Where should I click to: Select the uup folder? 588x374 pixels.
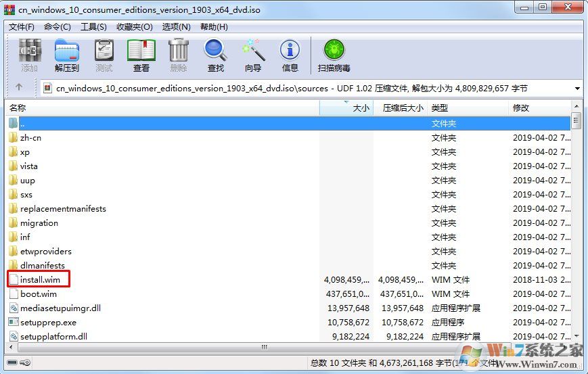click(x=27, y=181)
